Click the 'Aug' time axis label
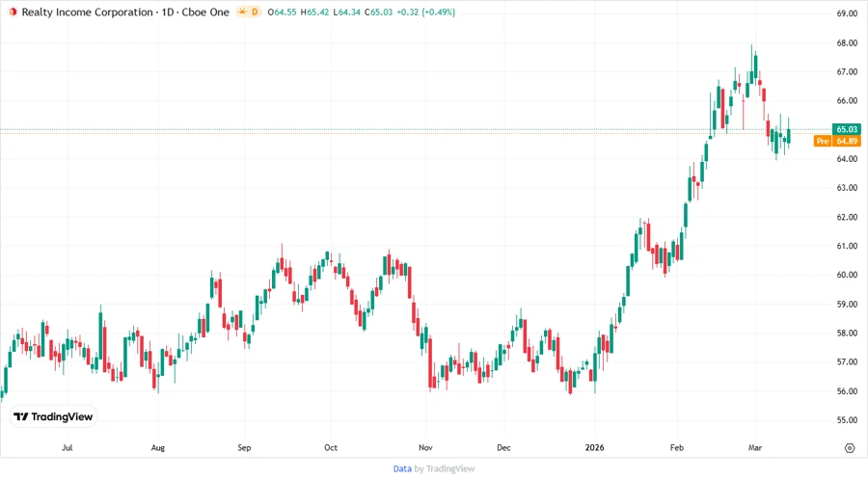 tap(158, 447)
